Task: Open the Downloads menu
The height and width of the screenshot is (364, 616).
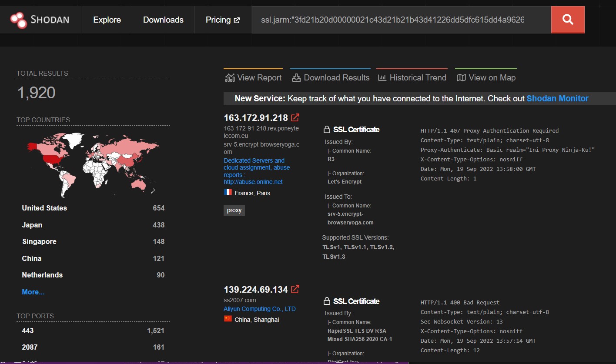Action: tap(163, 20)
